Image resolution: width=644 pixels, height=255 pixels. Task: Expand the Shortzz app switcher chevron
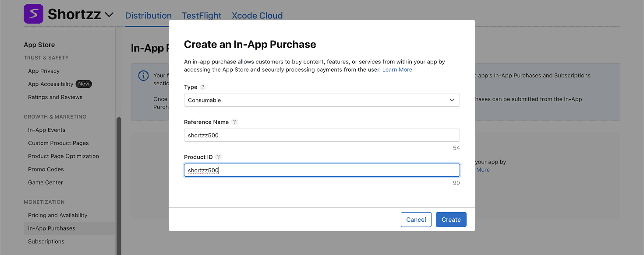coord(110,15)
